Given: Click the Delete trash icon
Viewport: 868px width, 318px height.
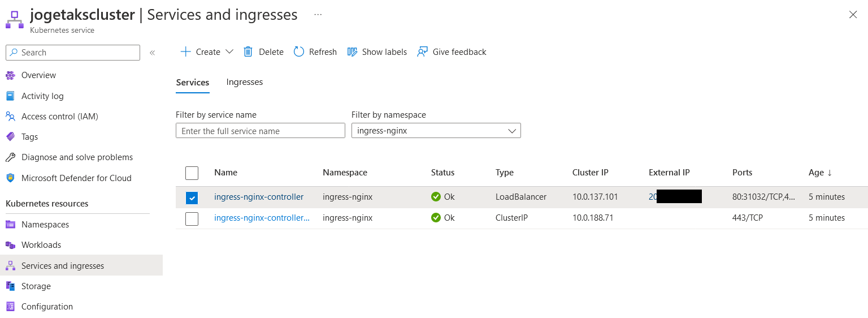Looking at the screenshot, I should coord(248,52).
